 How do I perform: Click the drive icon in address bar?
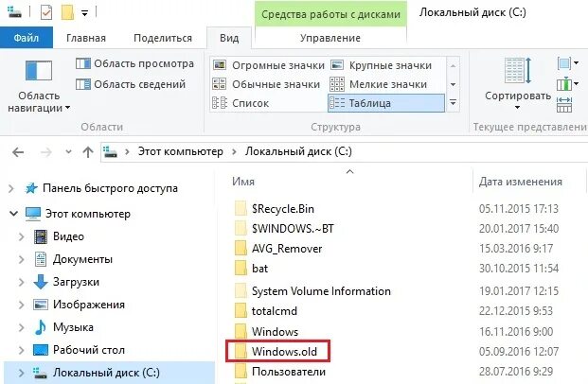click(111, 151)
